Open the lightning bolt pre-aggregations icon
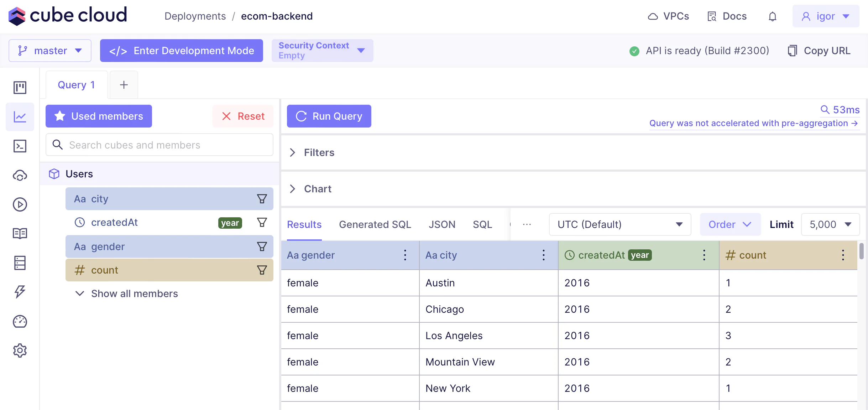Image resolution: width=868 pixels, height=410 pixels. click(x=20, y=292)
